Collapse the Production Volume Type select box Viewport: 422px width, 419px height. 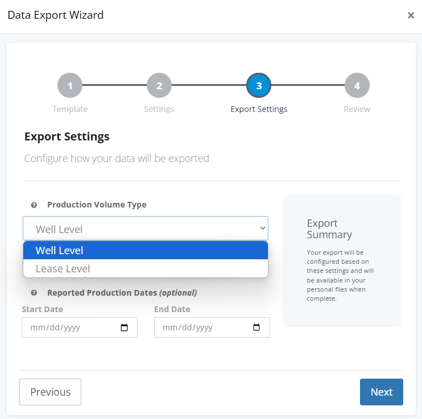pos(146,229)
